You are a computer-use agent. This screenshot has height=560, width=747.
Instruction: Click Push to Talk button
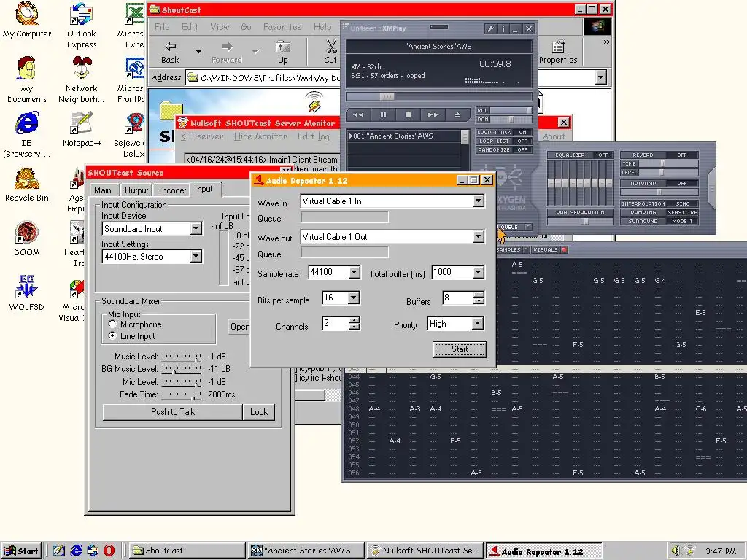point(172,412)
